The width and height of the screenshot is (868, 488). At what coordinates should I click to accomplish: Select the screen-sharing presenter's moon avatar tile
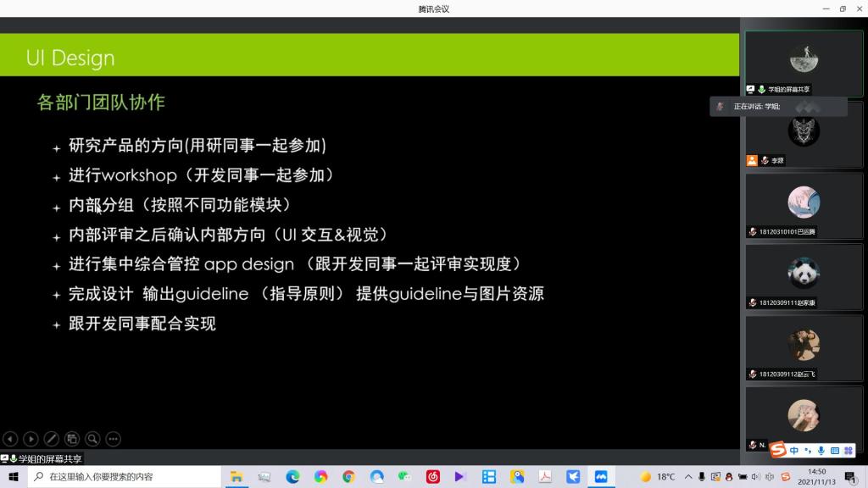click(x=803, y=58)
